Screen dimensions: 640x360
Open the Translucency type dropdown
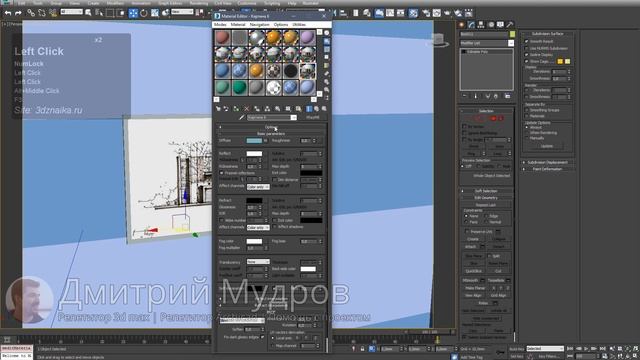pyautogui.click(x=258, y=262)
